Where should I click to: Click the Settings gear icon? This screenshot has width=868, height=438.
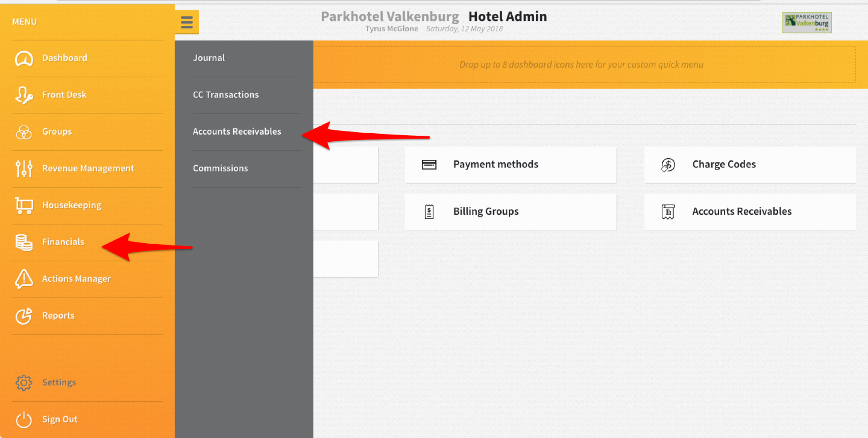(24, 383)
